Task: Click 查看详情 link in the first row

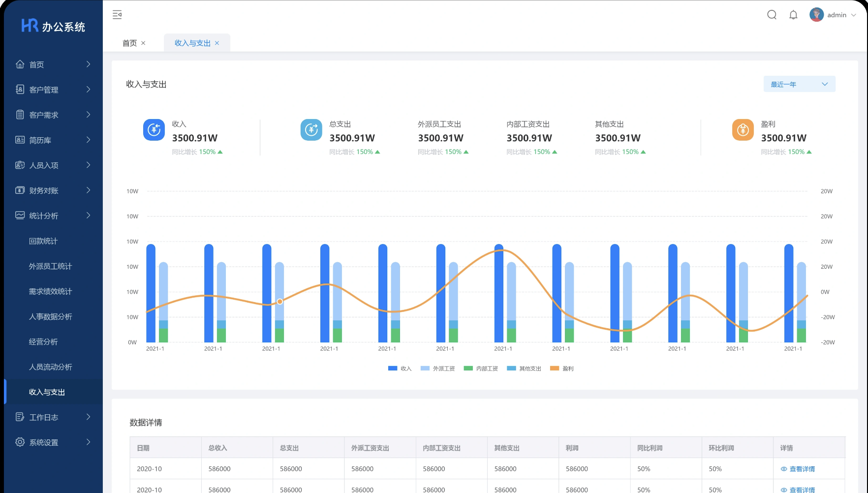Action: coord(802,469)
